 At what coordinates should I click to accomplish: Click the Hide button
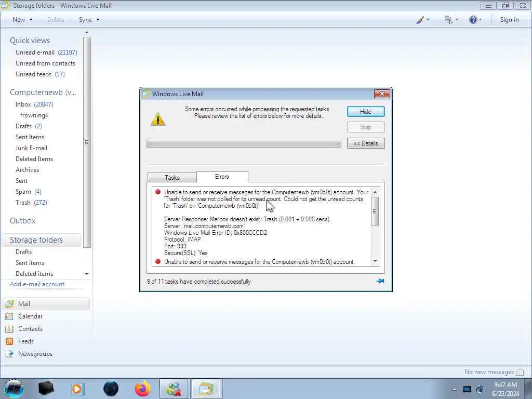click(x=366, y=112)
